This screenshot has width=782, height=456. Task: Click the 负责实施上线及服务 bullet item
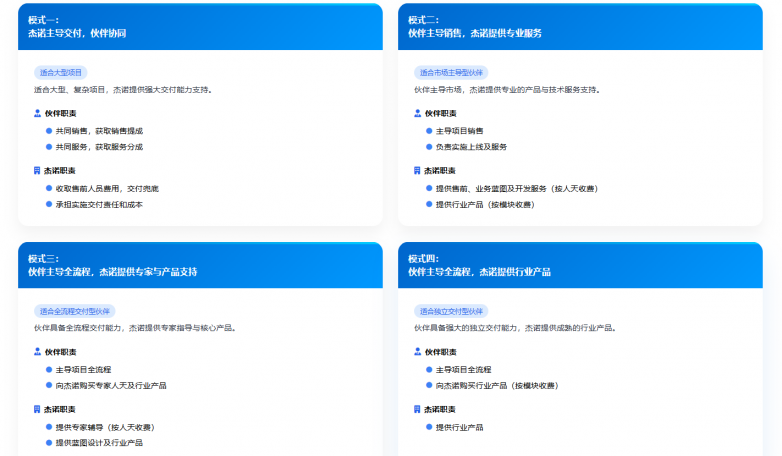(x=471, y=147)
